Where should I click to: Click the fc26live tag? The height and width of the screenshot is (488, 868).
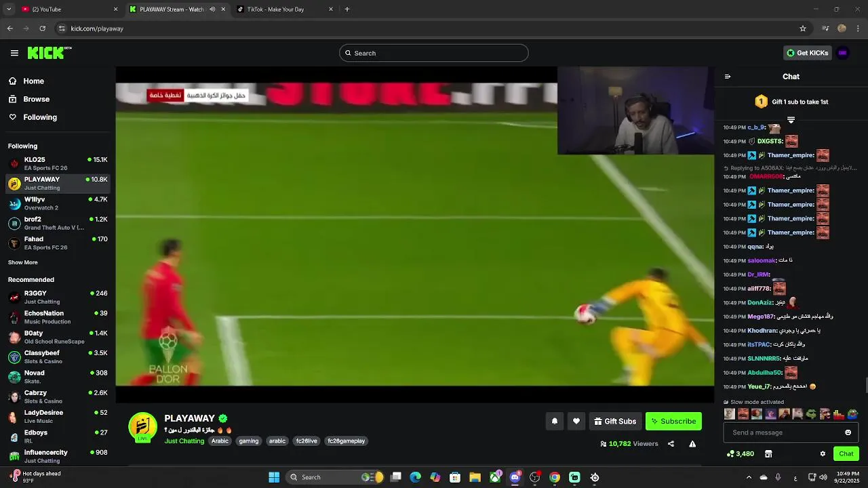307,441
